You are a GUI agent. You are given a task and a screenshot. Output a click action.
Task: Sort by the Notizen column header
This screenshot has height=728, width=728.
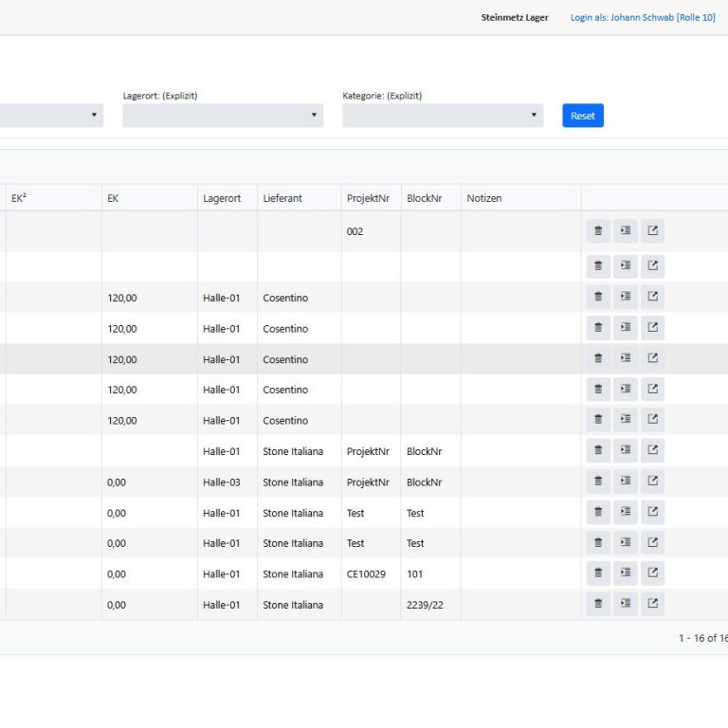point(521,198)
